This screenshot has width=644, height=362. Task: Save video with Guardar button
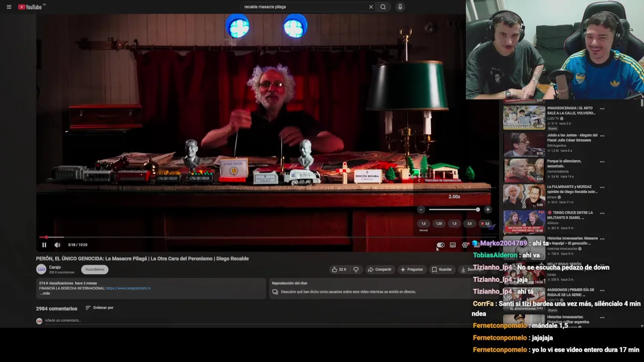pyautogui.click(x=442, y=269)
